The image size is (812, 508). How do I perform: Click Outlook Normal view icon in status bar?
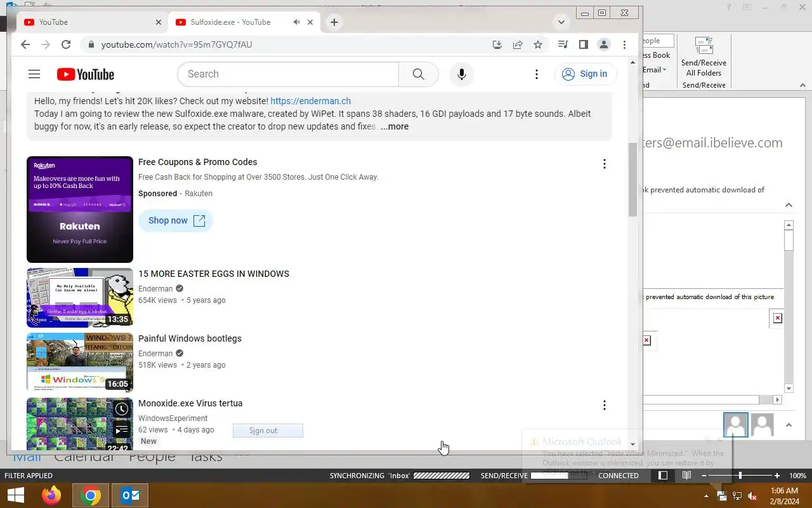click(663, 476)
